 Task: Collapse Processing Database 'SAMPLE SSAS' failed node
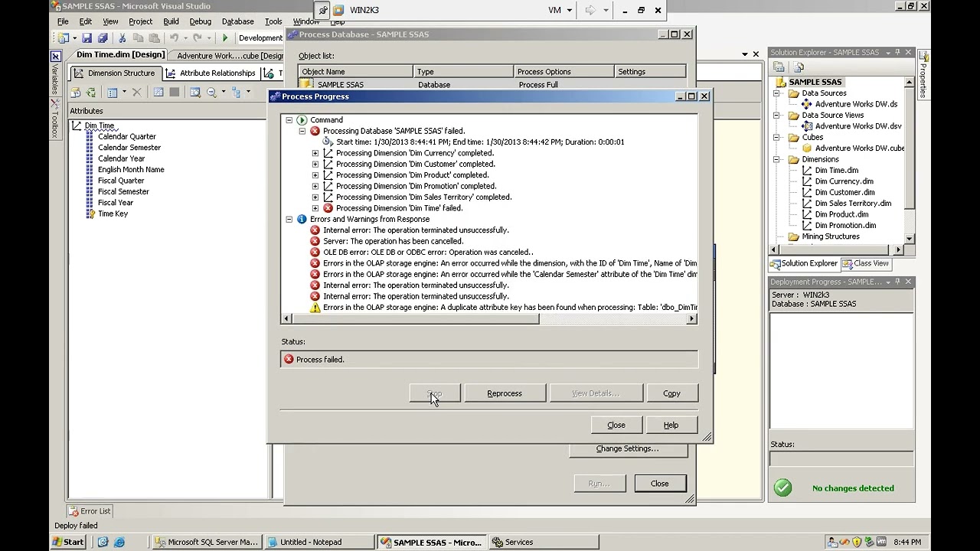pyautogui.click(x=302, y=132)
